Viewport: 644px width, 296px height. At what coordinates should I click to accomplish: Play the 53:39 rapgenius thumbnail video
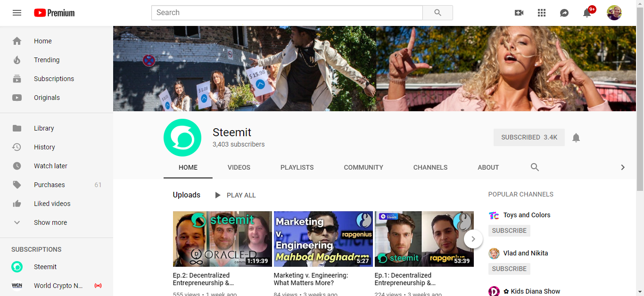(424, 239)
